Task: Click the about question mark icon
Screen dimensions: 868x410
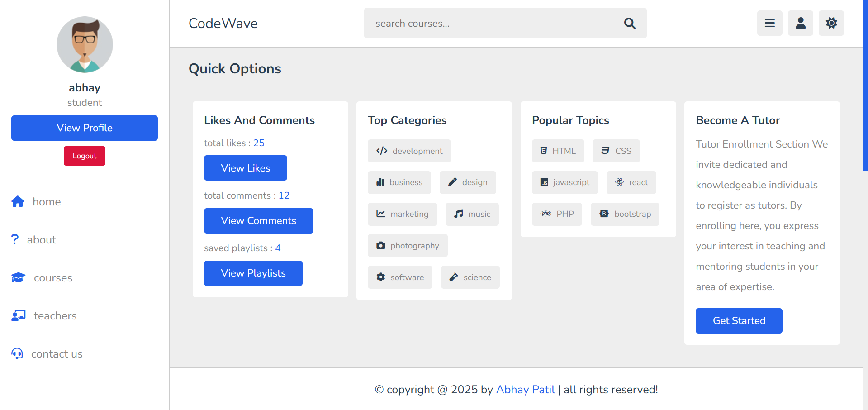Action: [15, 239]
